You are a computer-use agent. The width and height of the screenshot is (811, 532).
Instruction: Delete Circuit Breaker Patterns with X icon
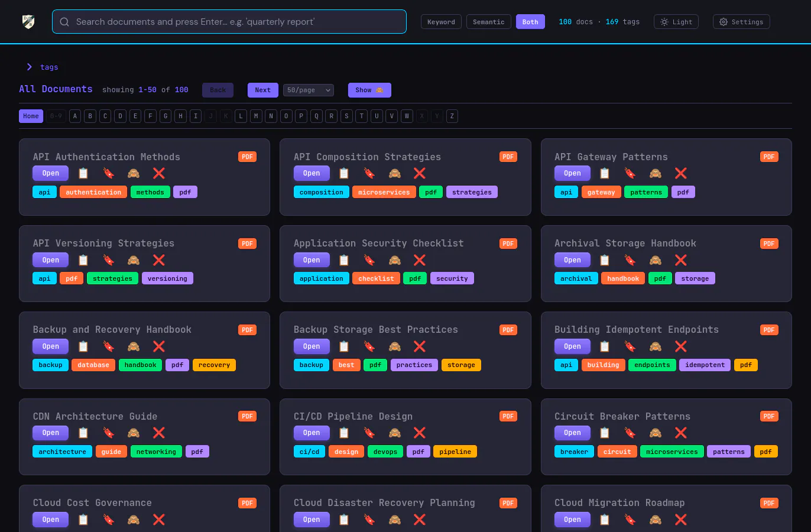click(x=681, y=433)
